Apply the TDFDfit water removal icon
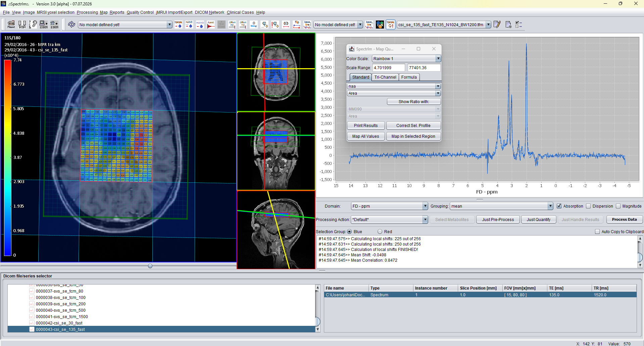The width and height of the screenshot is (644, 346). click(178, 25)
